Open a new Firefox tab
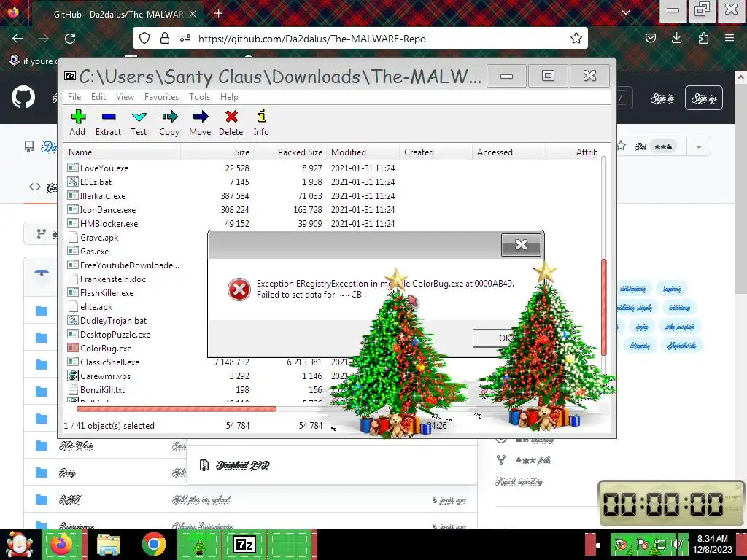 [x=219, y=13]
